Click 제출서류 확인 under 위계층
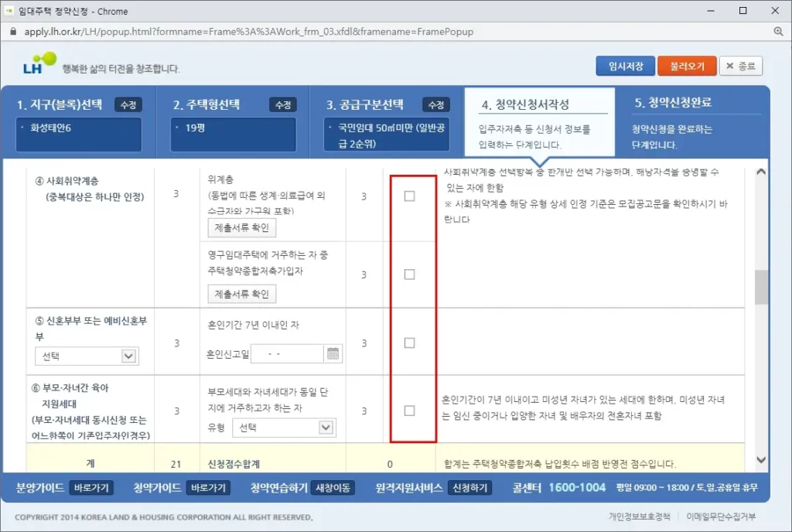Viewport: 792px width, 532px height. coord(242,227)
